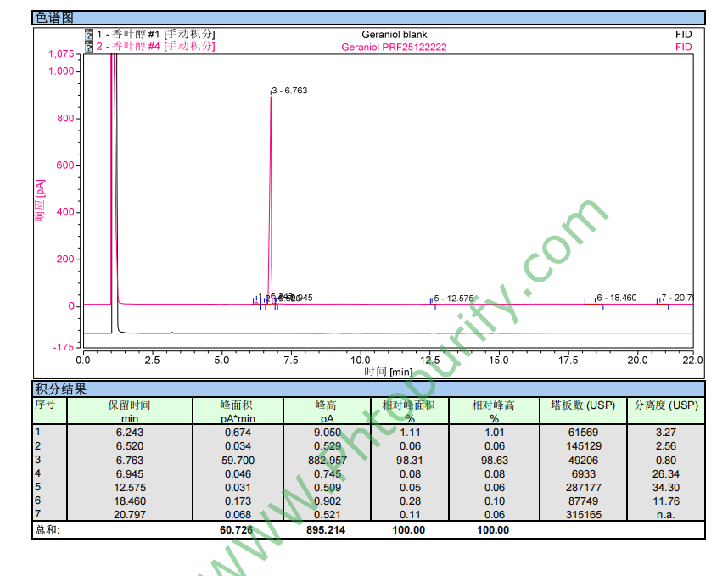The height and width of the screenshot is (576, 728).
Task: Click peak label 3 - 6.763
Action: click(290, 91)
